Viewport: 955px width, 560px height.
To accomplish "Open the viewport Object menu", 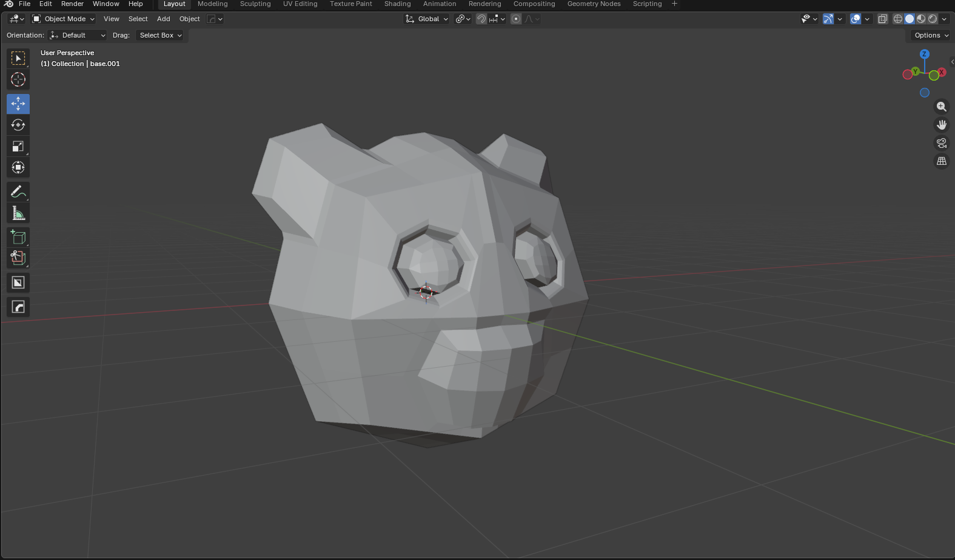I will point(190,19).
